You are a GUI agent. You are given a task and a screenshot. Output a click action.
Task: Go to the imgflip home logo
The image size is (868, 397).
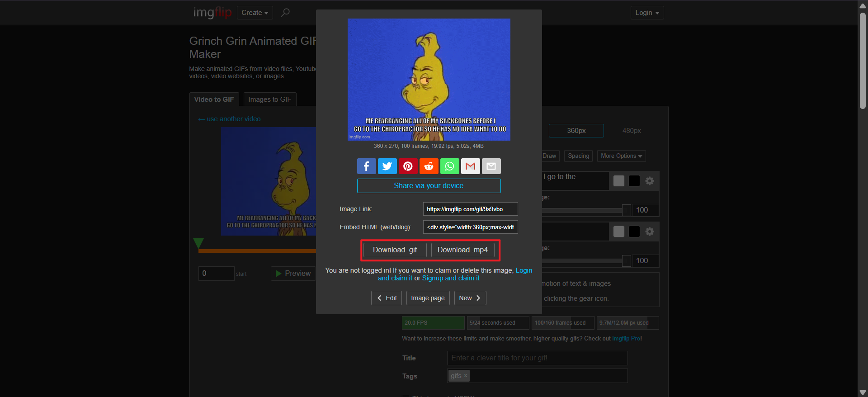click(212, 12)
